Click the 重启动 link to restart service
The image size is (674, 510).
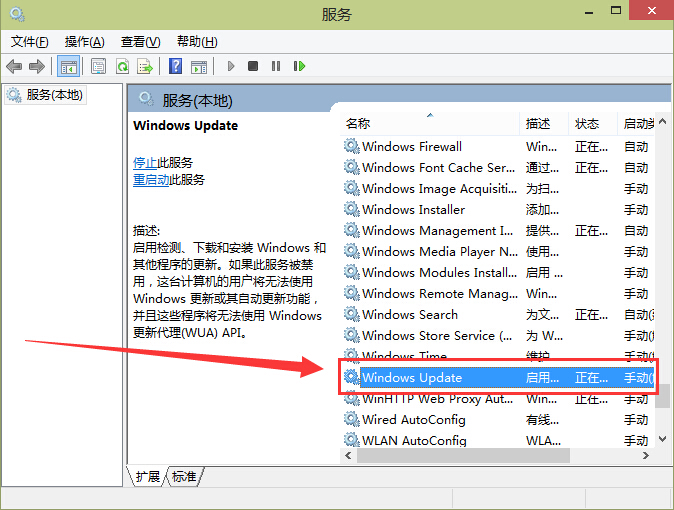point(151,180)
